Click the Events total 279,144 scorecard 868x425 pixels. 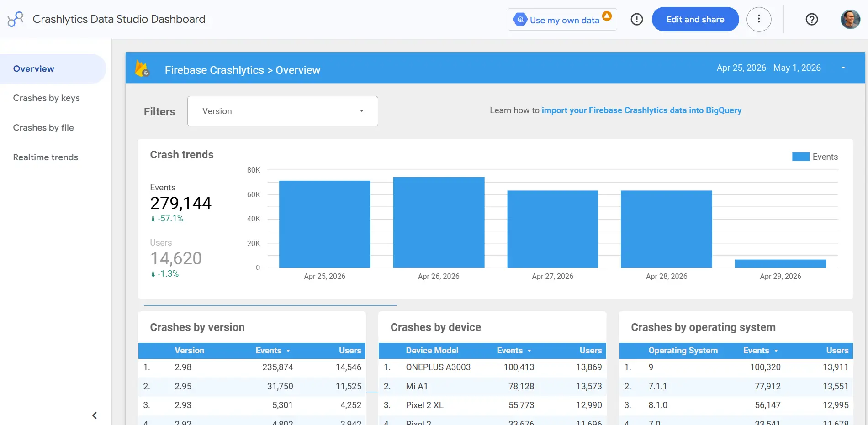tap(180, 203)
